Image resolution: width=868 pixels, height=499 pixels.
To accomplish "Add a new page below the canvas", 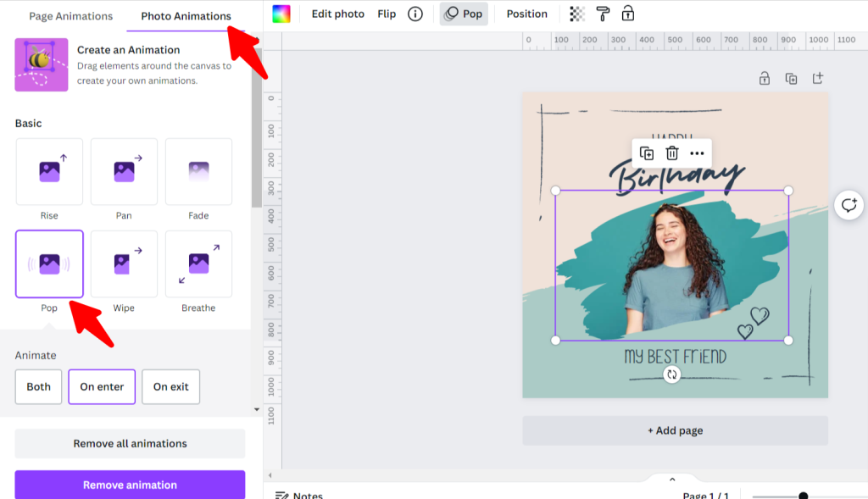I will (675, 430).
